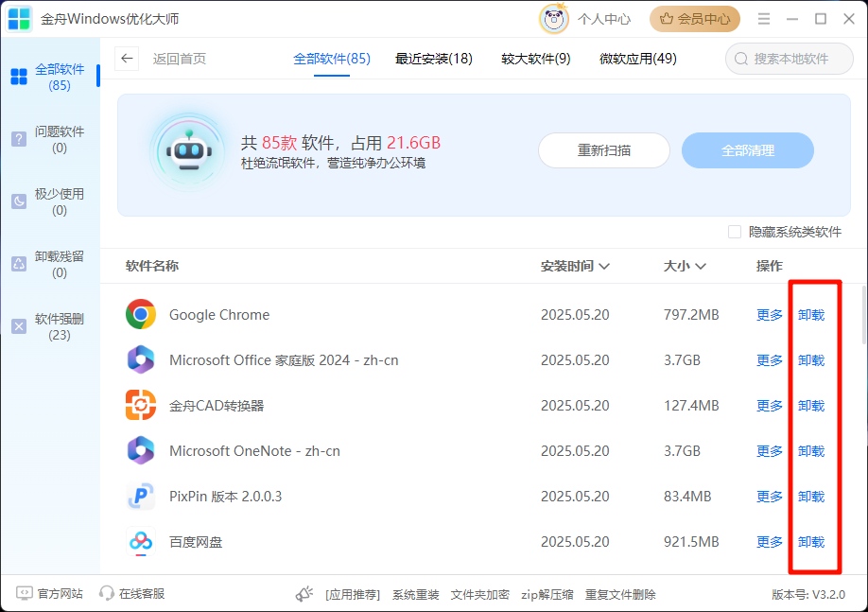
Task: Open 系统重装 recommended app link
Action: click(x=416, y=594)
